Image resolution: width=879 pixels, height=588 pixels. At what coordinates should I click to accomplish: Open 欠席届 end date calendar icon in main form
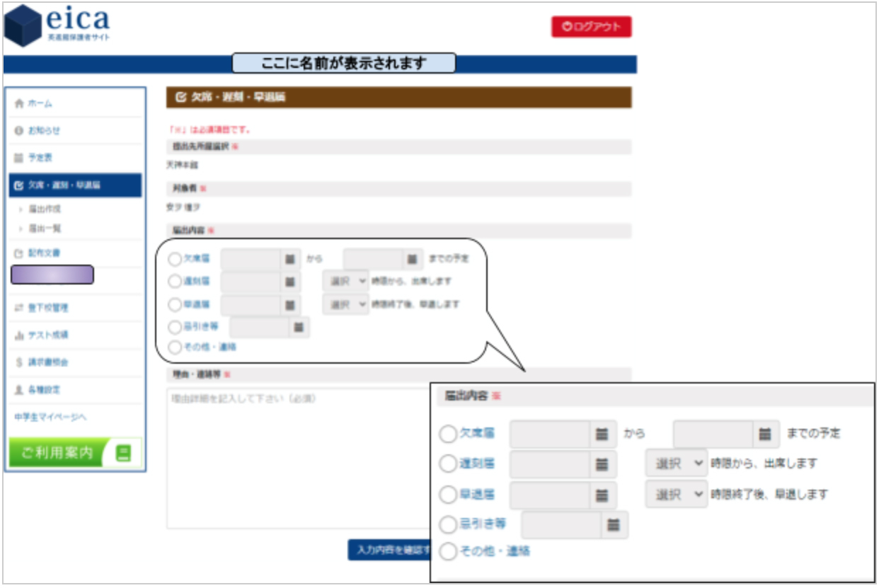(x=412, y=259)
